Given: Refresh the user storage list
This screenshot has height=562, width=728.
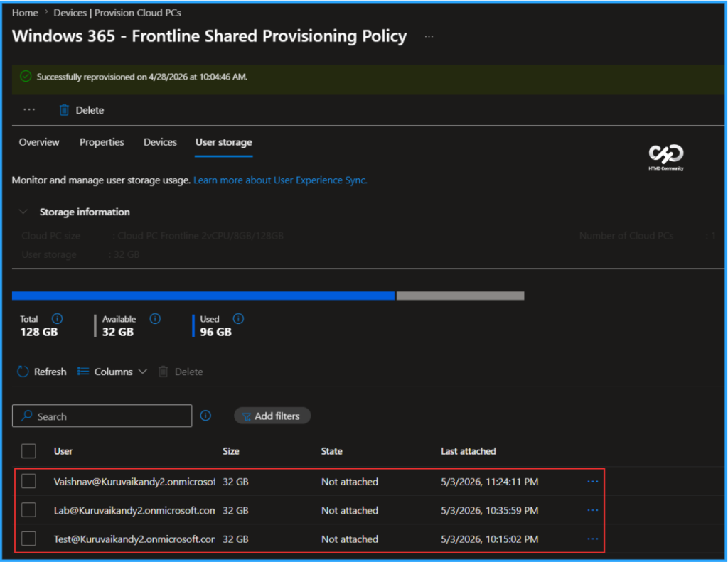Looking at the screenshot, I should click(42, 372).
